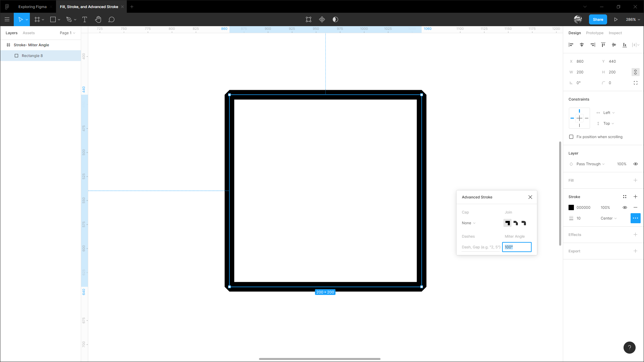Select the round join icon
The image size is (644, 362).
tap(524, 223)
